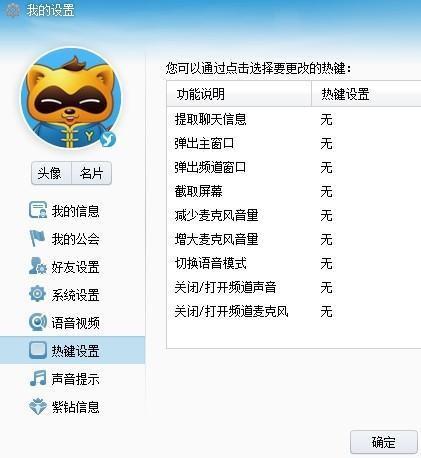The height and width of the screenshot is (458, 421).
Task: Switch to the 名片 tab
Action: [91, 173]
